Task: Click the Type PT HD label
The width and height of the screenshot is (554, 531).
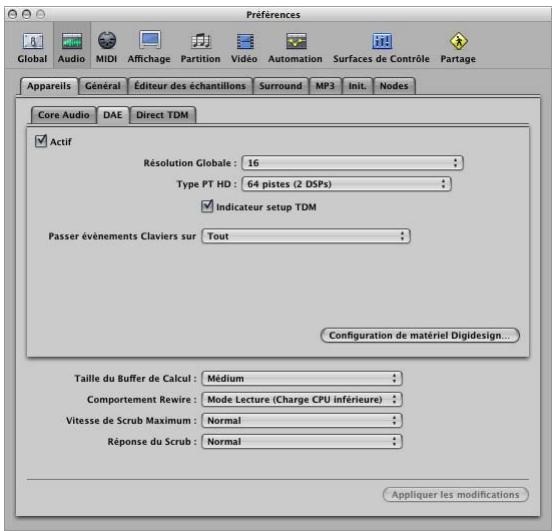Action: (207, 184)
